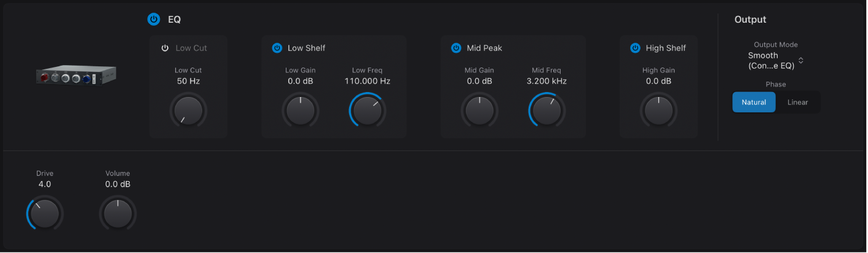Click the Drive knob
The width and height of the screenshot is (868, 253).
[45, 214]
